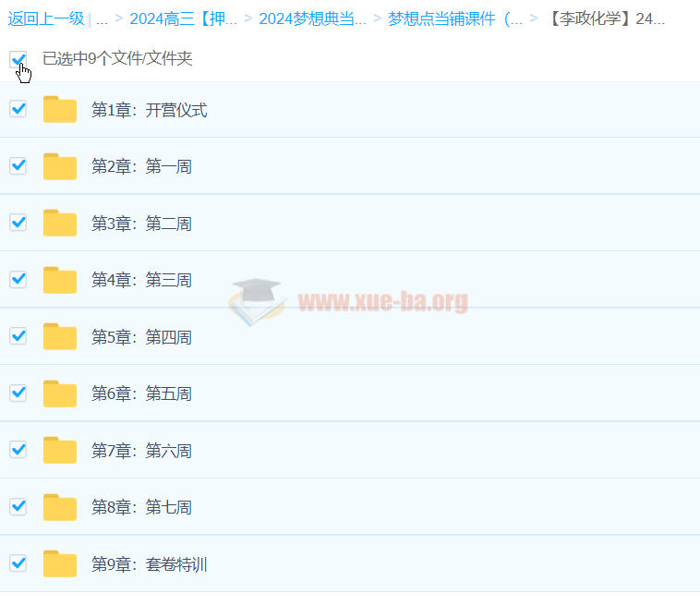Click folder icon for 第2章：第一周
Screen dimensions: 700x605
coord(60,166)
